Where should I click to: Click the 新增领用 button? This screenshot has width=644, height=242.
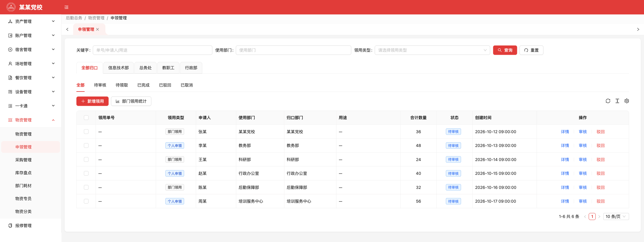pos(93,101)
